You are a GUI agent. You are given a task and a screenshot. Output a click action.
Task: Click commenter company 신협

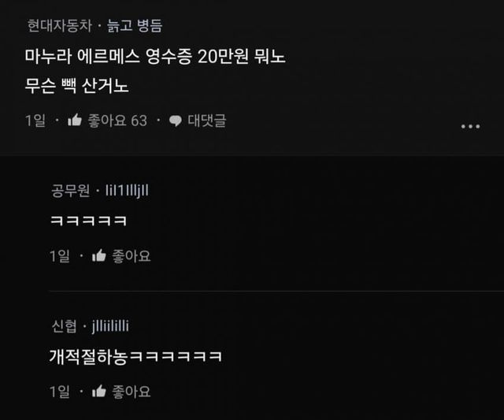coord(64,326)
